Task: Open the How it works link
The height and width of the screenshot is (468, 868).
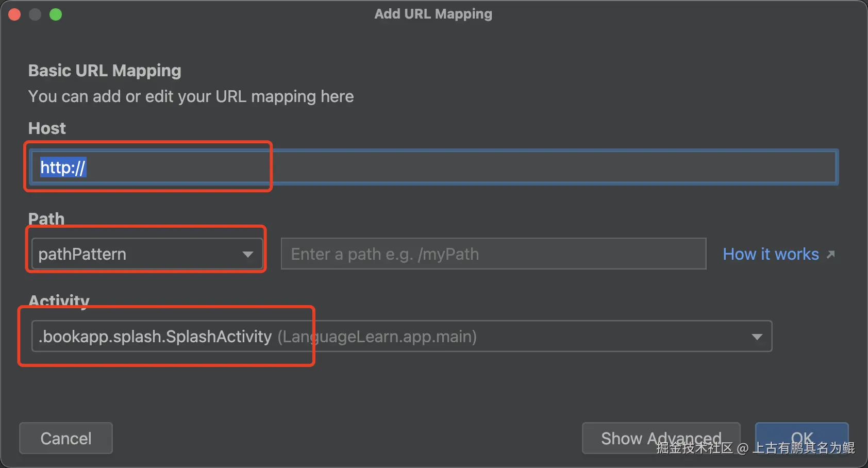Action: [x=771, y=254]
